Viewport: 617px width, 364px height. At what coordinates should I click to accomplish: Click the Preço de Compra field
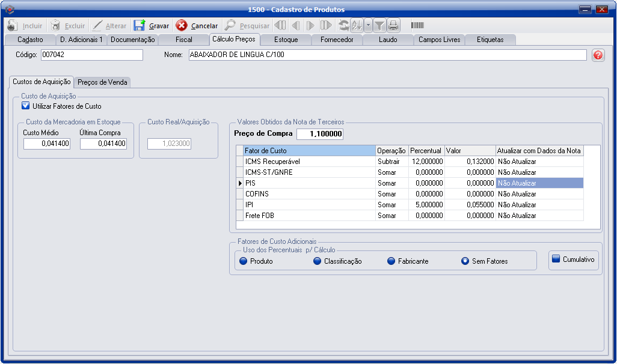pos(319,134)
